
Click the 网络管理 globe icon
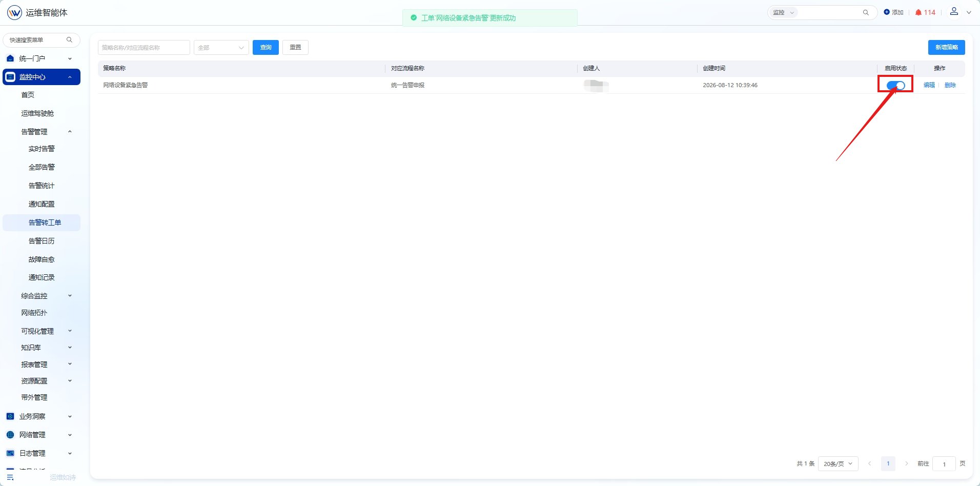(10, 435)
